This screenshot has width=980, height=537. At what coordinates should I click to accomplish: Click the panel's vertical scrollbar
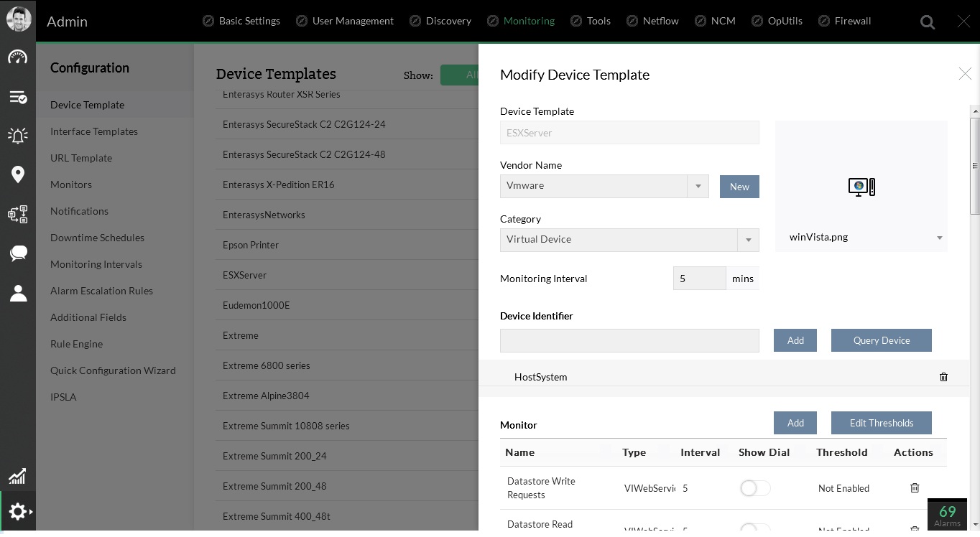[974, 165]
